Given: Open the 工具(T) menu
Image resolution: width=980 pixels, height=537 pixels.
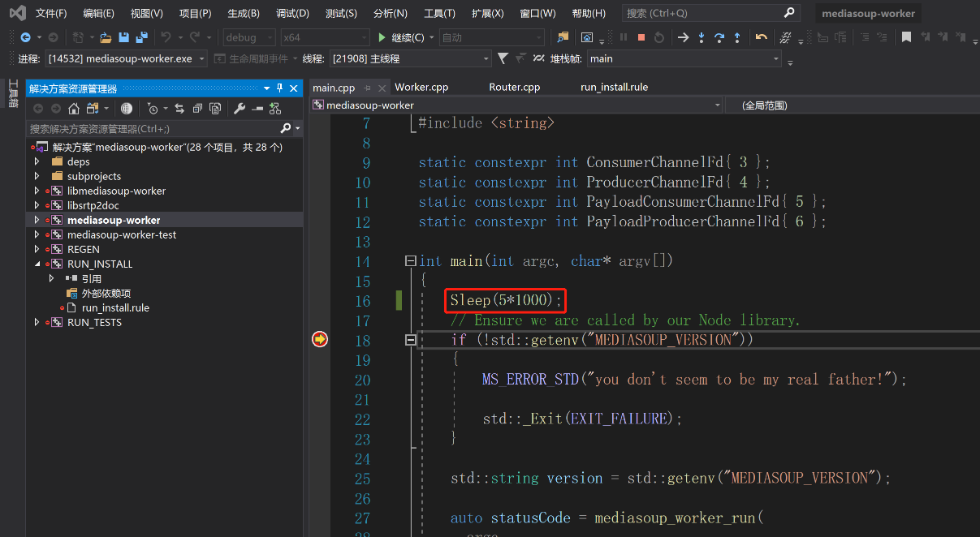Looking at the screenshot, I should 439,14.
